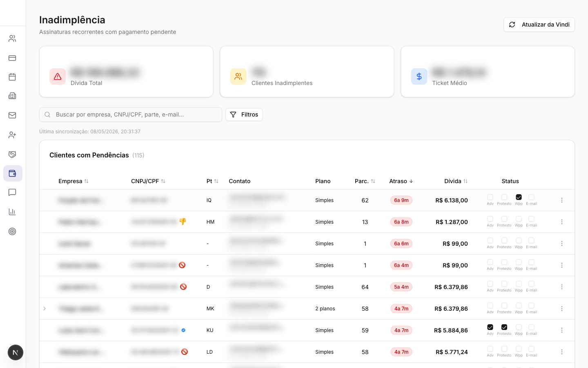The image size is (588, 368).
Task: Open the chat message sidebar icon
Action: pyautogui.click(x=12, y=192)
